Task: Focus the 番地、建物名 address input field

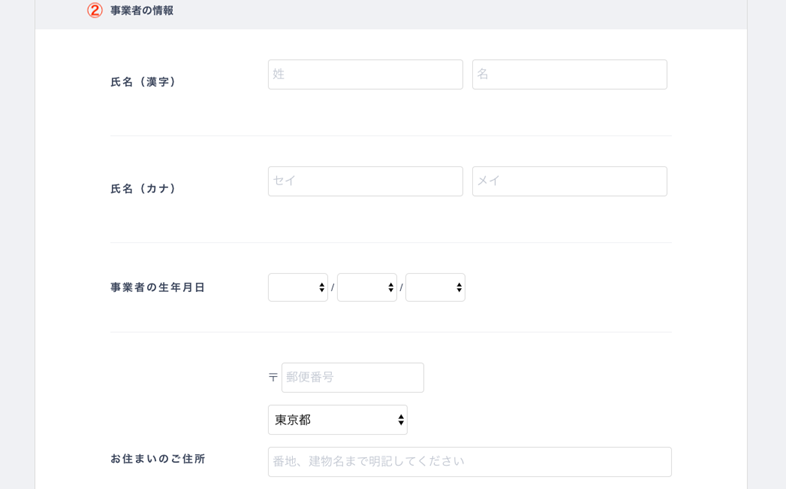Action: point(469,462)
